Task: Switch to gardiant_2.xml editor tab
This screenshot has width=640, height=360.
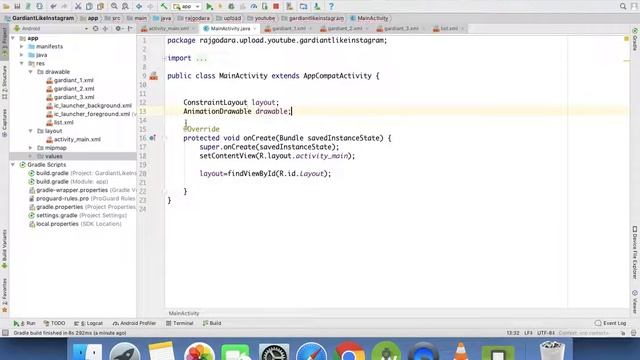Action: 345,29
